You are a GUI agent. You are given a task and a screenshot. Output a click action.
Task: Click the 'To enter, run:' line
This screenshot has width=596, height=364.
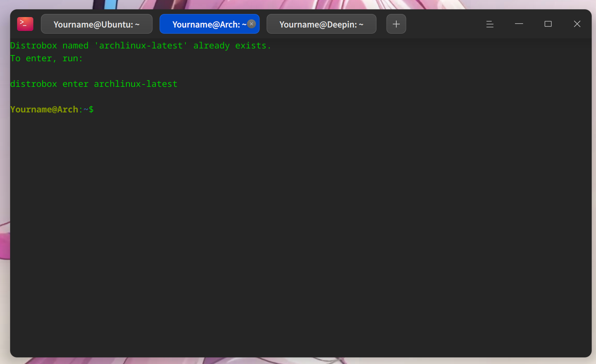[47, 59]
